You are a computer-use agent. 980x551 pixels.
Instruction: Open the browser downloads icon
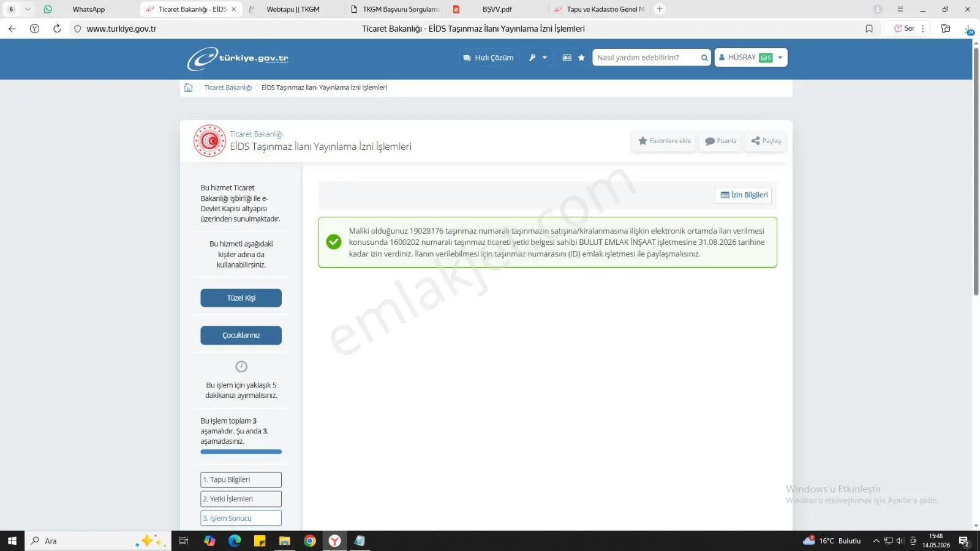[968, 29]
